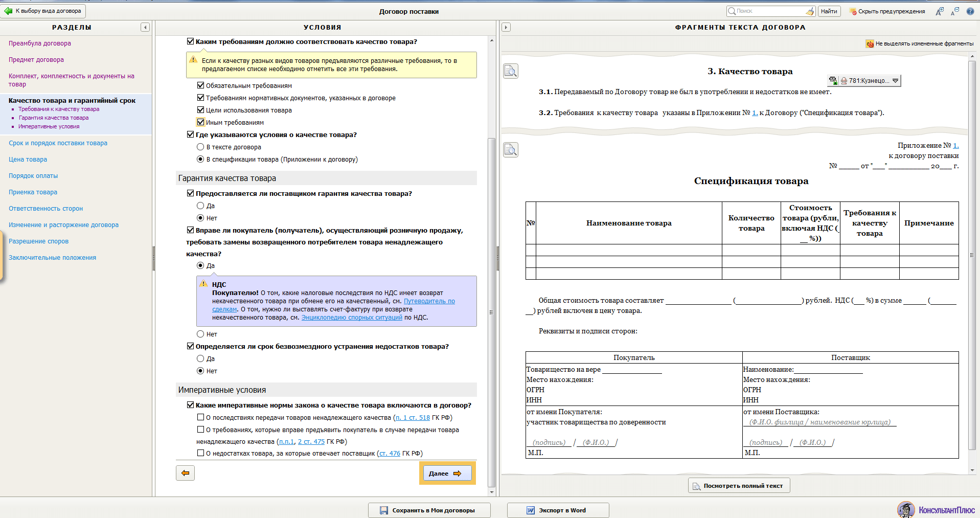Click the green back arrow icon

[x=9, y=11]
